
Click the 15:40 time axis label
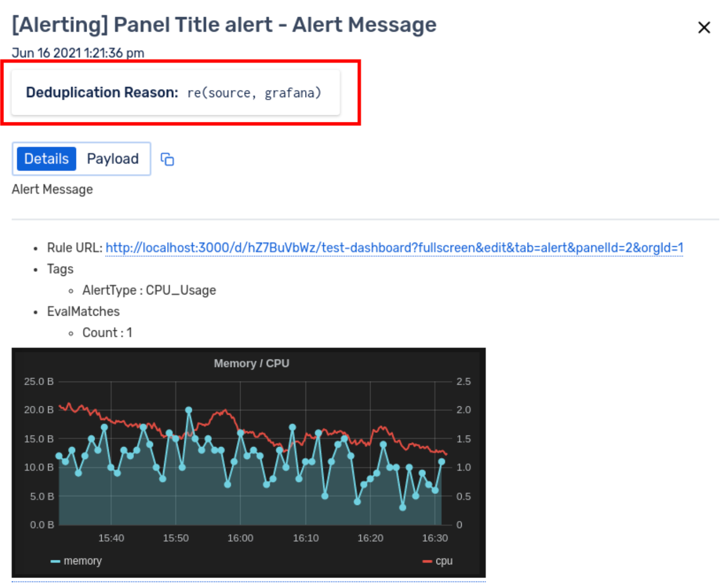(x=111, y=538)
